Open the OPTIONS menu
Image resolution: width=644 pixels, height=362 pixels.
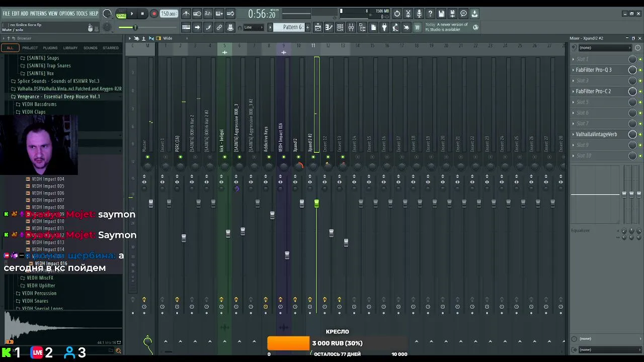pyautogui.click(x=67, y=14)
